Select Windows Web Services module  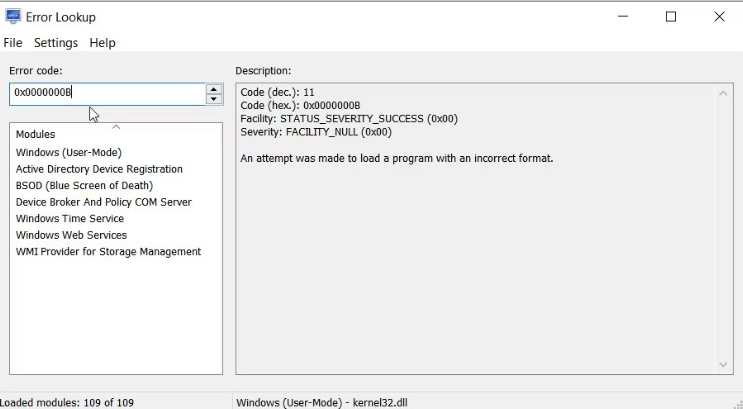pos(71,235)
